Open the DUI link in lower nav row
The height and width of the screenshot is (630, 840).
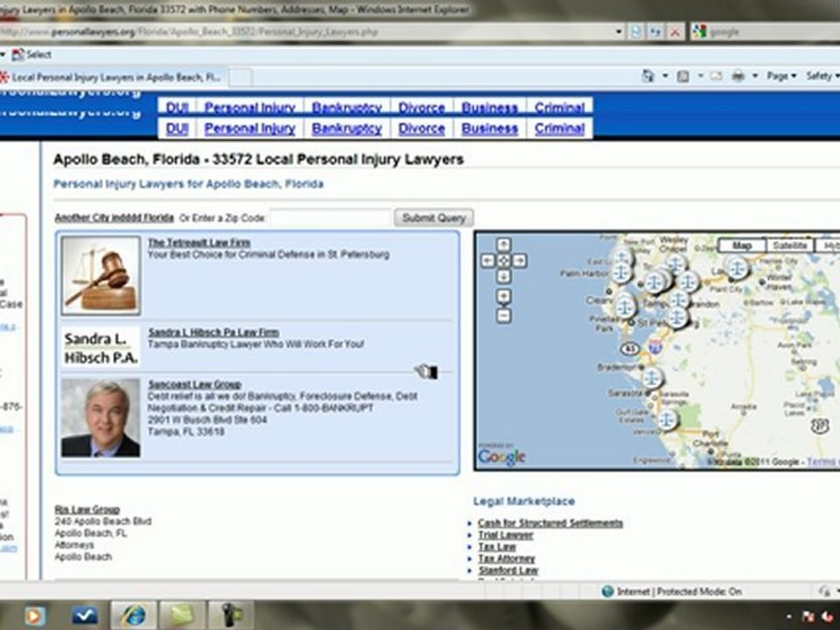tap(178, 129)
